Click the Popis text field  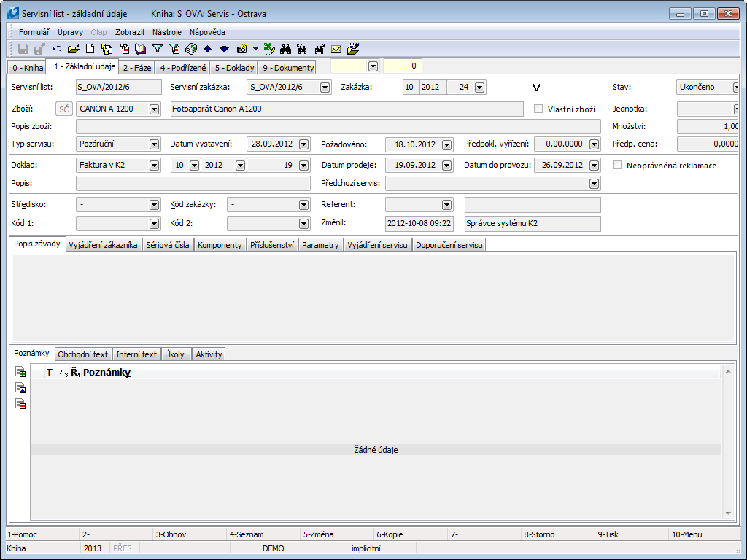click(x=193, y=184)
